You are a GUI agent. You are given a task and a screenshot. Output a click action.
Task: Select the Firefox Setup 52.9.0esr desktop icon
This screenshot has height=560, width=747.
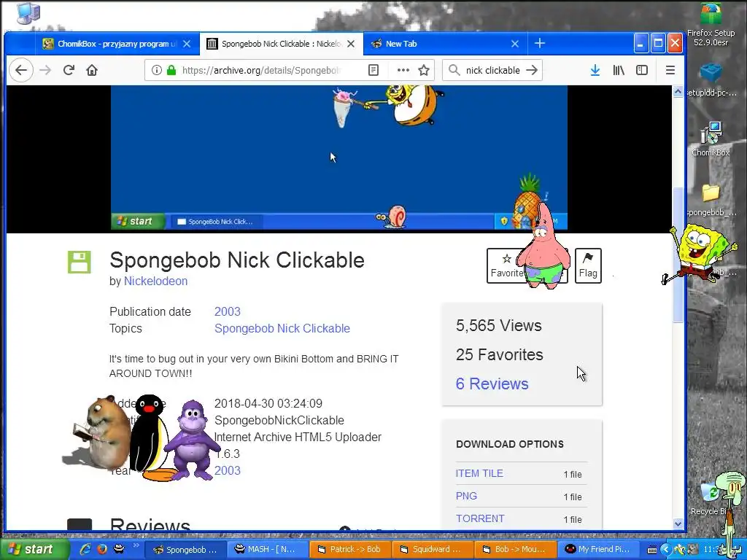(x=711, y=24)
